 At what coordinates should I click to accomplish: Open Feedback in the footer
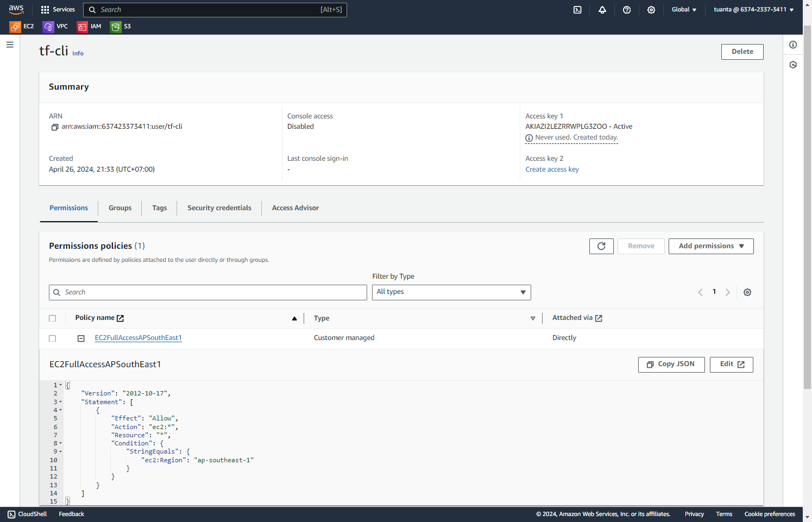(71, 514)
